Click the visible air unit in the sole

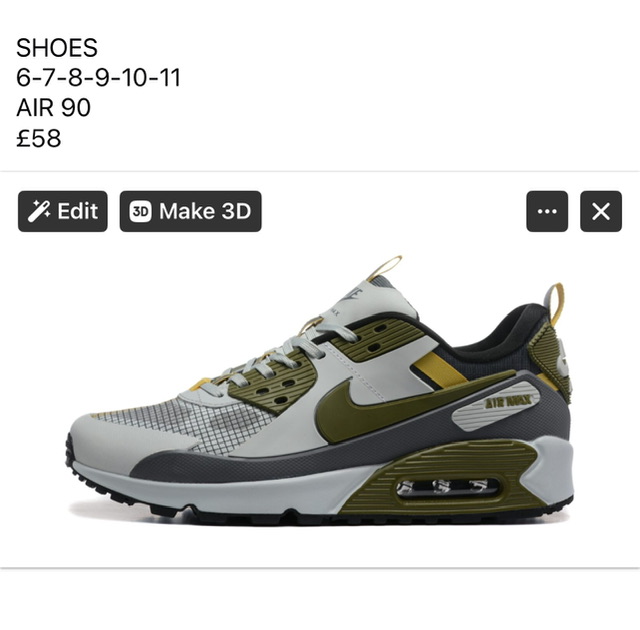pyautogui.click(x=447, y=487)
